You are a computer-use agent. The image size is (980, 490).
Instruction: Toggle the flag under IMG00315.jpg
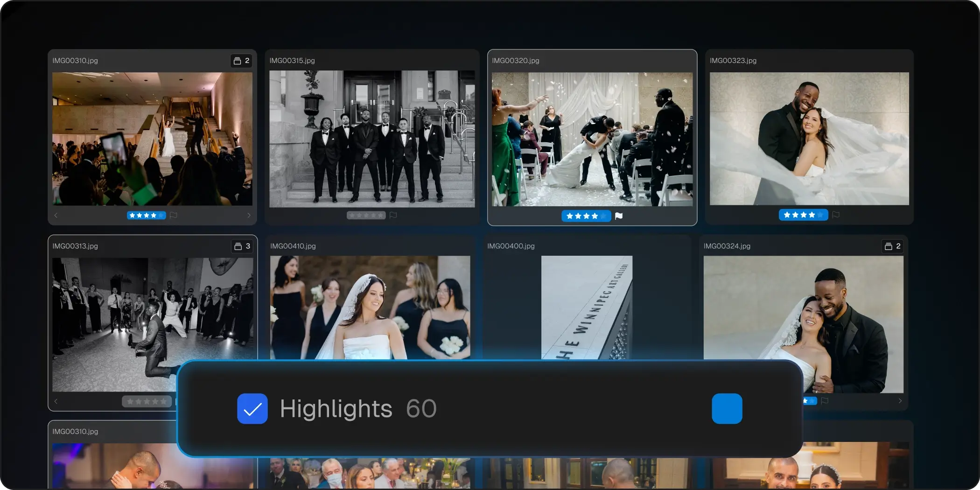(393, 215)
